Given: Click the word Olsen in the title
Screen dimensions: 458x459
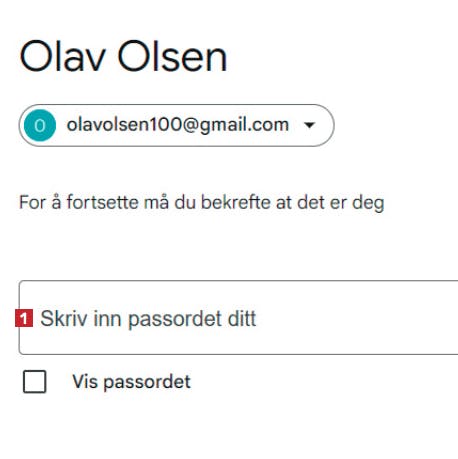Looking at the screenshot, I should 172,56.
